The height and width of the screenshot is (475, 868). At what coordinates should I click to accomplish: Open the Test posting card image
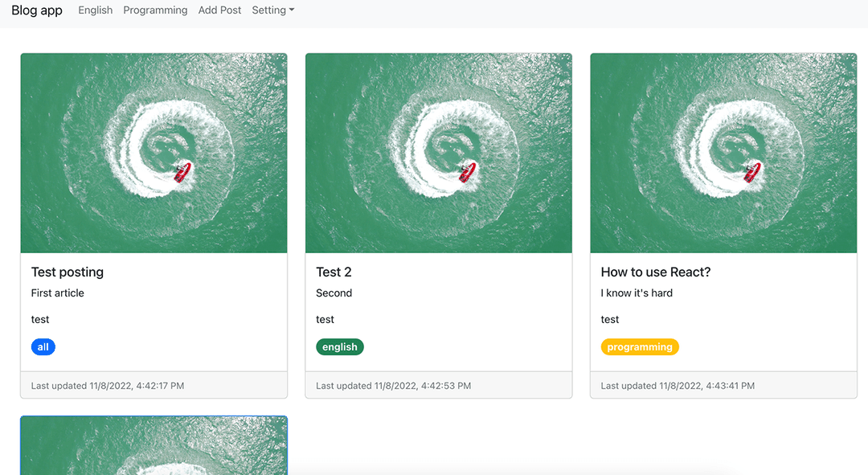click(x=154, y=154)
